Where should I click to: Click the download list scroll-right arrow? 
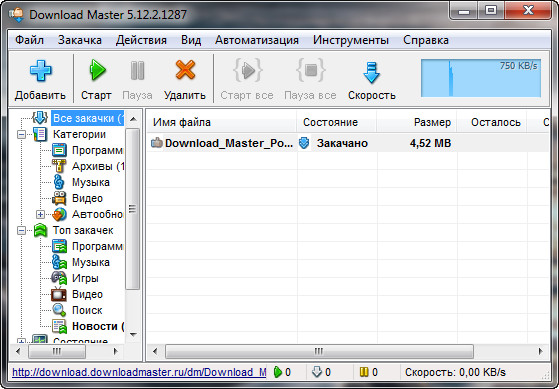(x=540, y=352)
